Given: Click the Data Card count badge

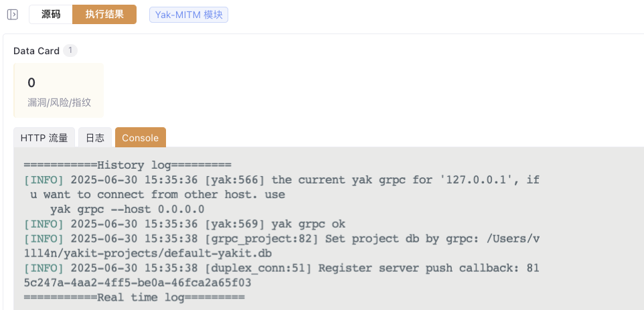Looking at the screenshot, I should click(x=70, y=50).
